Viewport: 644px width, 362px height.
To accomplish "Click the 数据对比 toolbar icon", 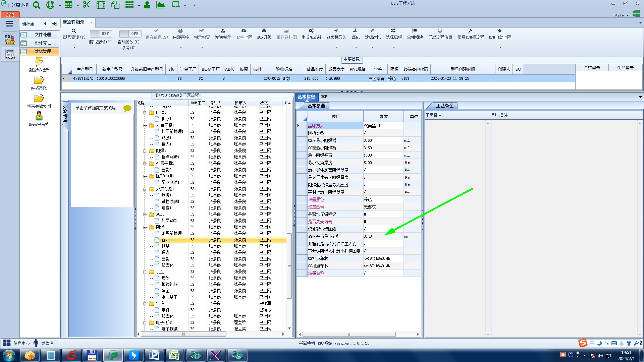I will coord(372,31).
